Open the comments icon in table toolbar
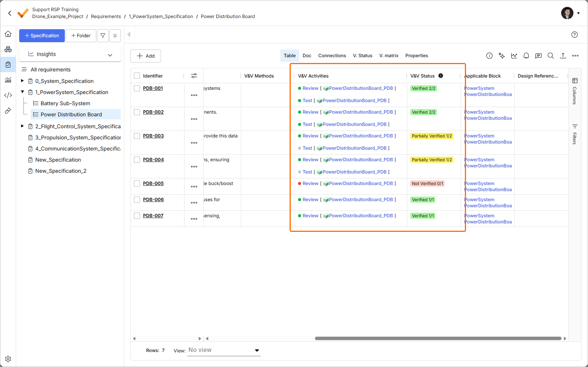 coord(539,56)
